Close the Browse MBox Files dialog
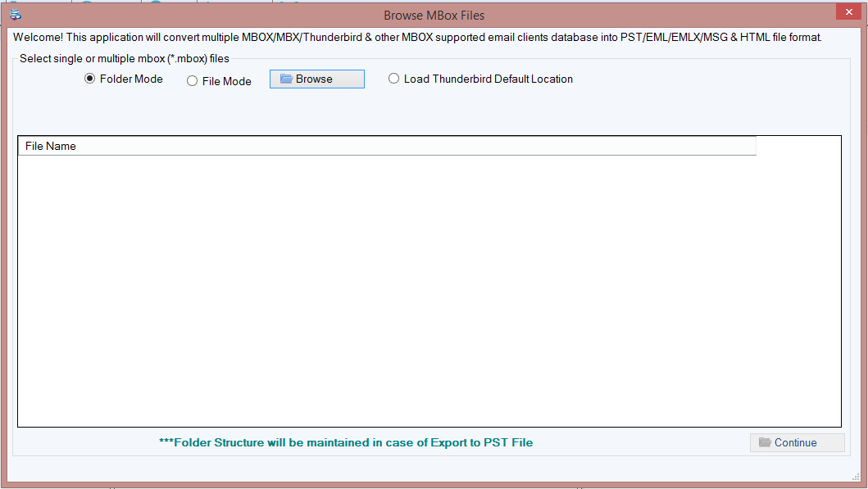This screenshot has width=868, height=489. click(848, 12)
